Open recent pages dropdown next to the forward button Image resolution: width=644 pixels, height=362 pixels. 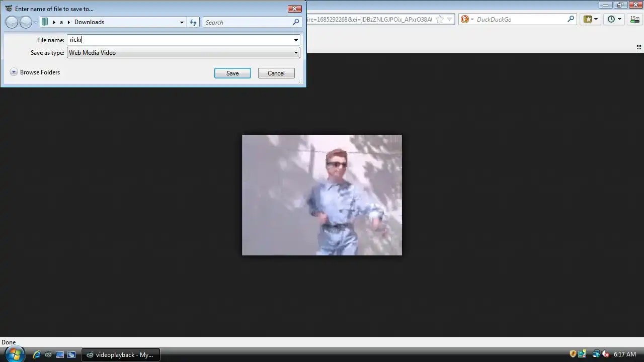(x=36, y=22)
